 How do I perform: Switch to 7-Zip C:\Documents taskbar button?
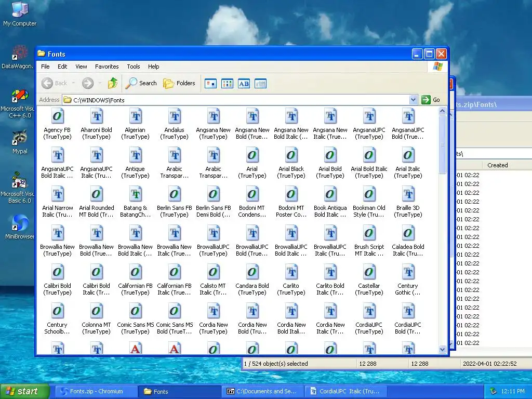pos(262,392)
